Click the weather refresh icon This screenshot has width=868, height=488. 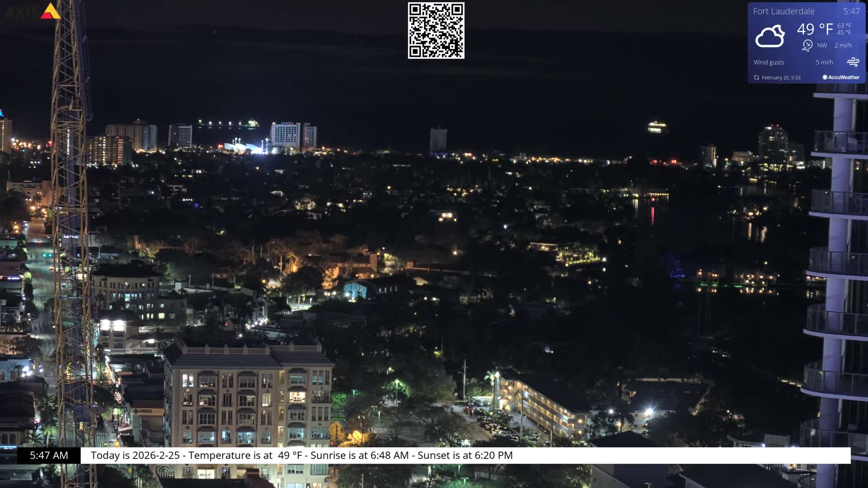(x=756, y=78)
